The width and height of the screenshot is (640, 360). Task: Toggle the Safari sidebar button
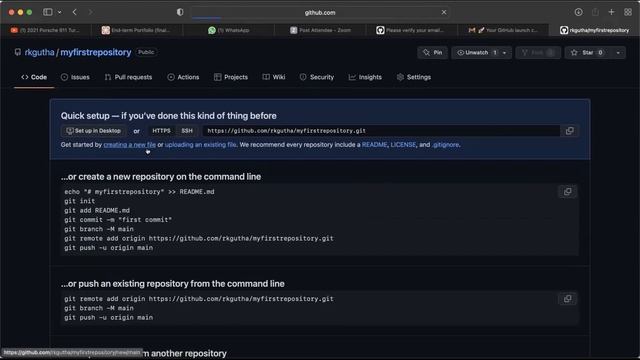48,12
